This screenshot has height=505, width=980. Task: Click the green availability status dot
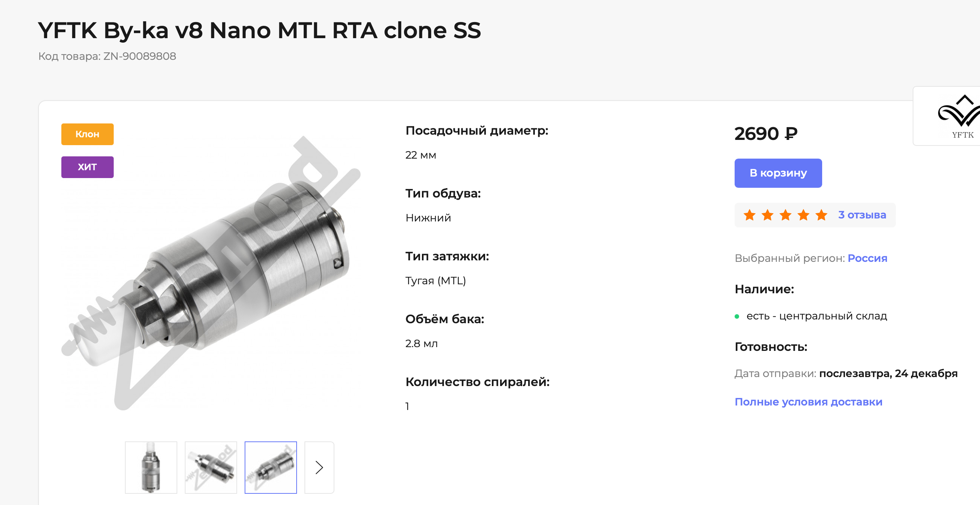[x=737, y=316]
